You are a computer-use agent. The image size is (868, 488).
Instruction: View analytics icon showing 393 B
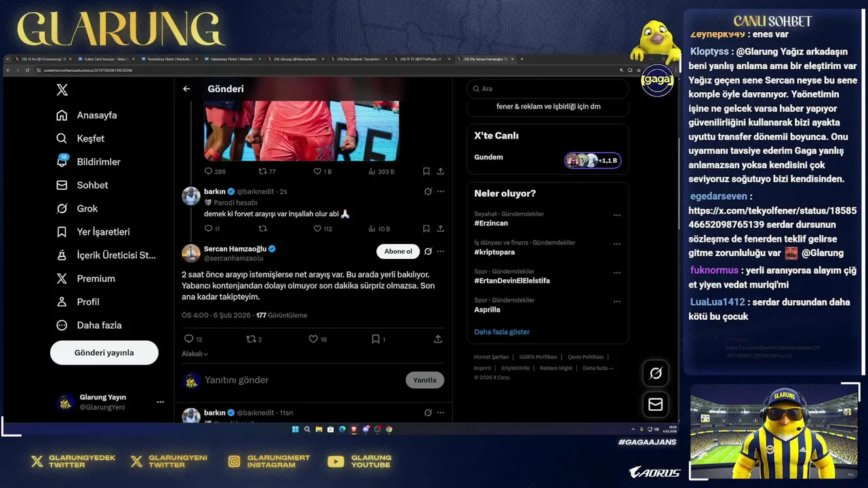pos(372,171)
